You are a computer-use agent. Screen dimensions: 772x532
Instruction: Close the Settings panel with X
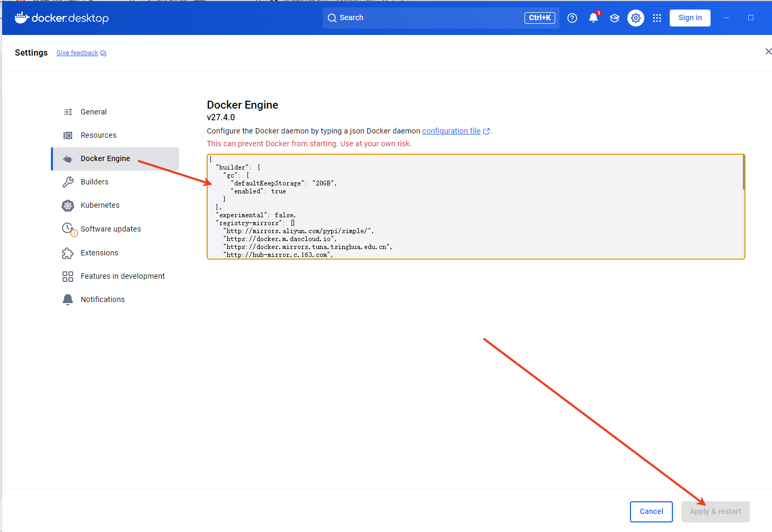point(768,51)
